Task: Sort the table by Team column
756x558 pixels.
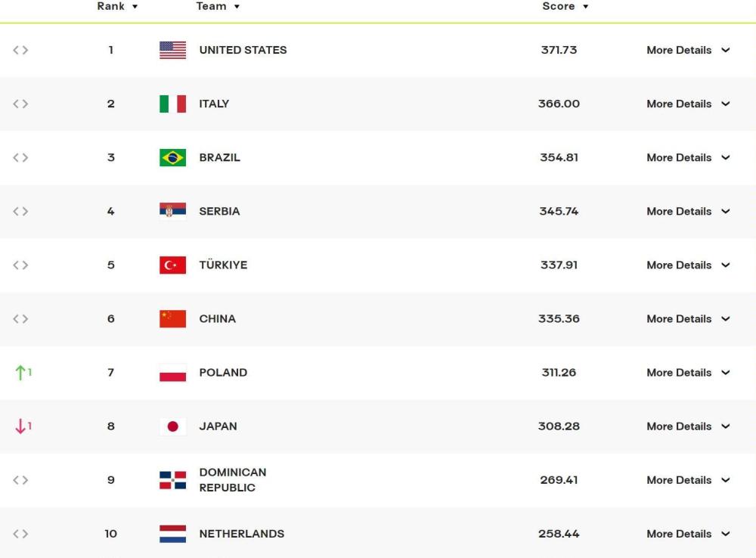Action: 218,6
